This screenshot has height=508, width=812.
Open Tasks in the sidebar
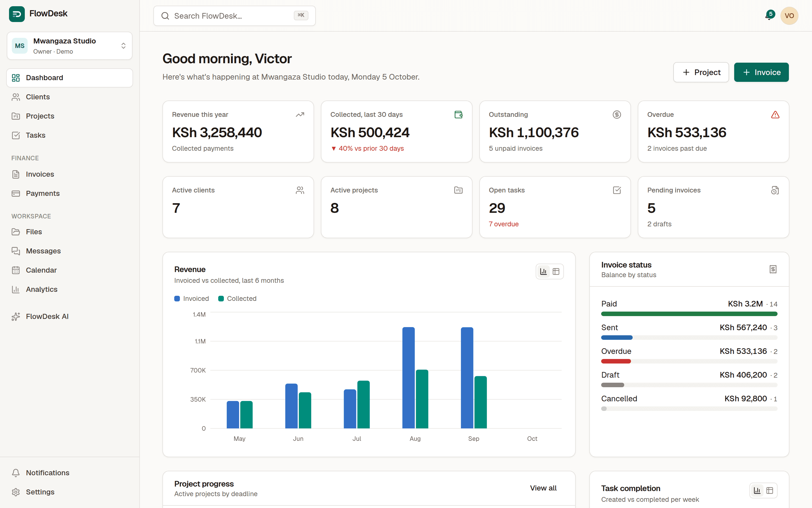[x=69, y=135]
